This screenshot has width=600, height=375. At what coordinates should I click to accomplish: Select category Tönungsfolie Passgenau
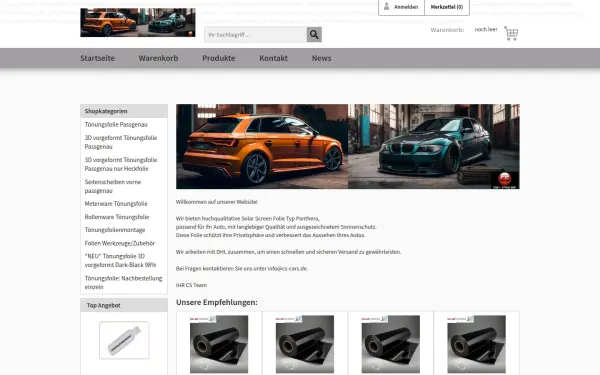116,124
